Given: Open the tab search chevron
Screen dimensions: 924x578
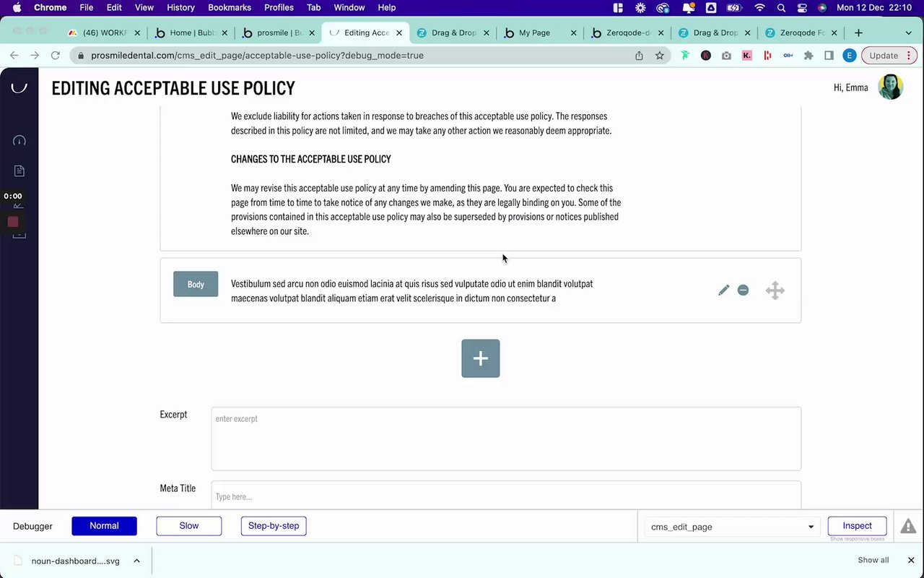Looking at the screenshot, I should [x=909, y=33].
